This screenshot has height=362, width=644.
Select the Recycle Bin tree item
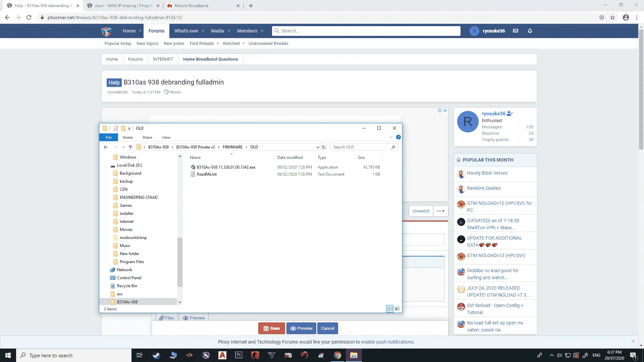tap(127, 286)
